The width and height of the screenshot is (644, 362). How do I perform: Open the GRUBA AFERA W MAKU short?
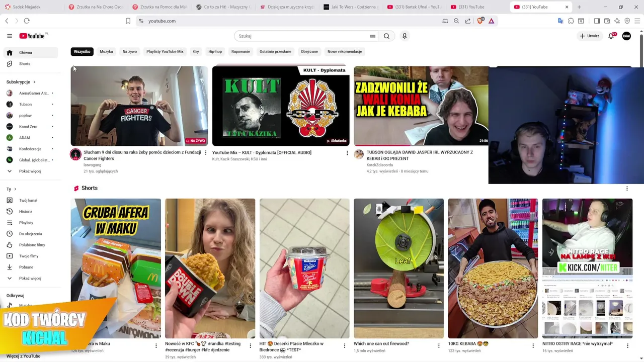coord(116,268)
